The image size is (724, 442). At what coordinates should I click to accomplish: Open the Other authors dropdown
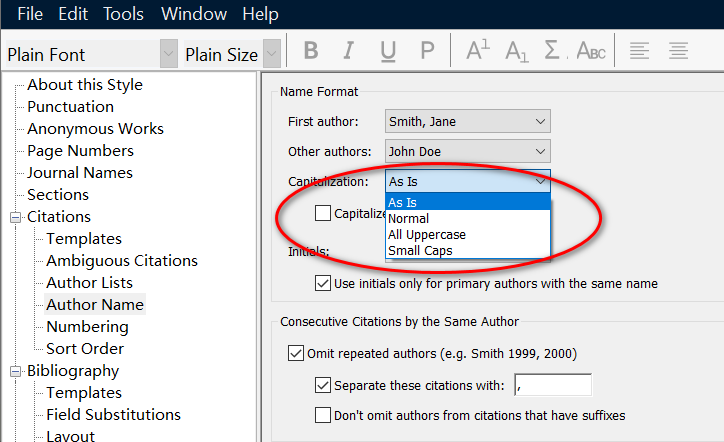pos(468,152)
